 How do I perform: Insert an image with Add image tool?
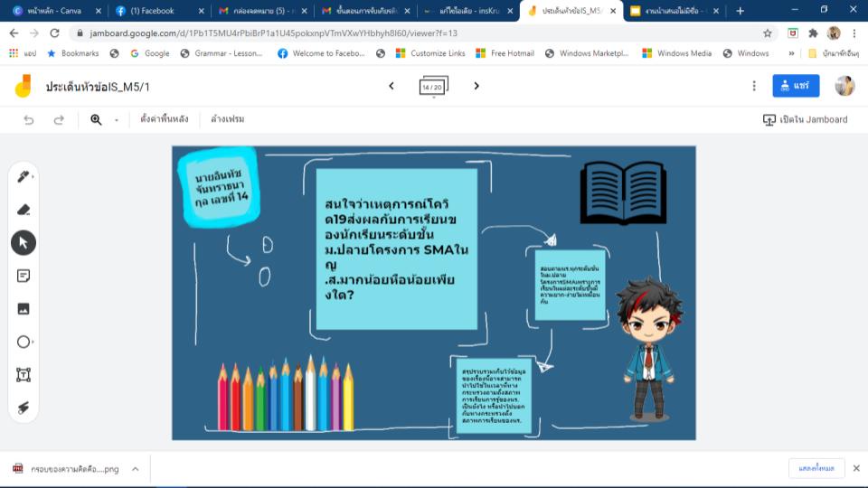(24, 308)
